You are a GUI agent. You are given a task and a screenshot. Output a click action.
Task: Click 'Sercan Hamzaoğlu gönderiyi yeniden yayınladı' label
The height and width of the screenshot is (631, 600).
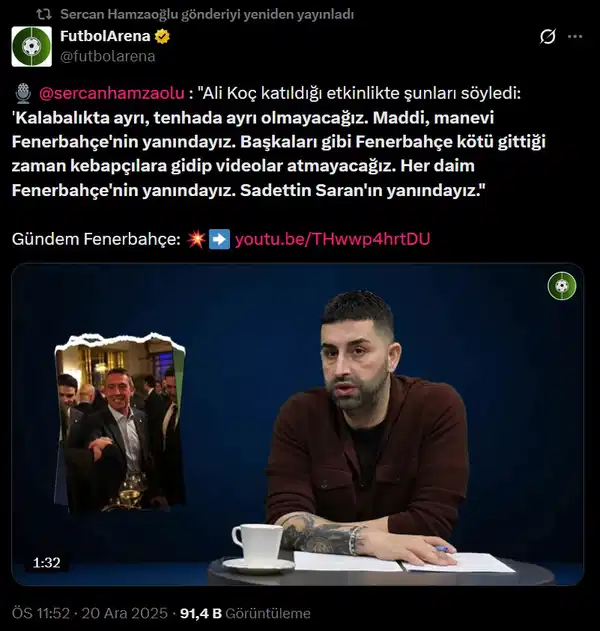pyautogui.click(x=207, y=14)
